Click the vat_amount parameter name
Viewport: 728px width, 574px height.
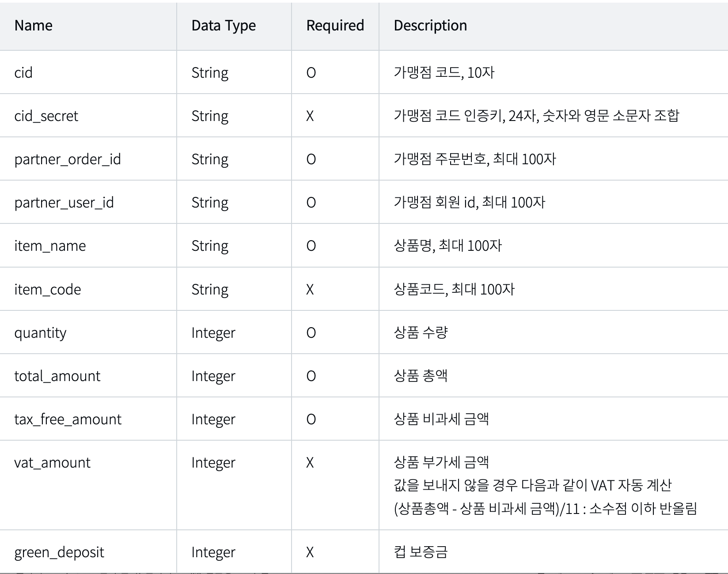click(x=52, y=462)
